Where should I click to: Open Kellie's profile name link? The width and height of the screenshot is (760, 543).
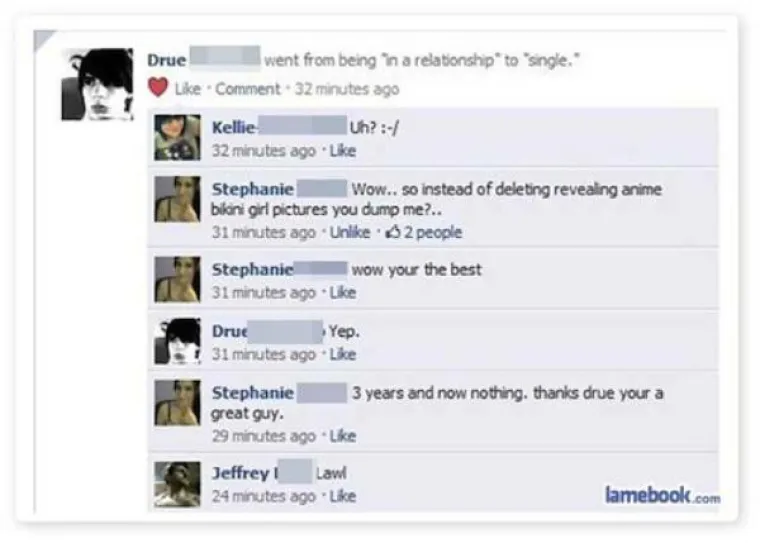tap(233, 128)
